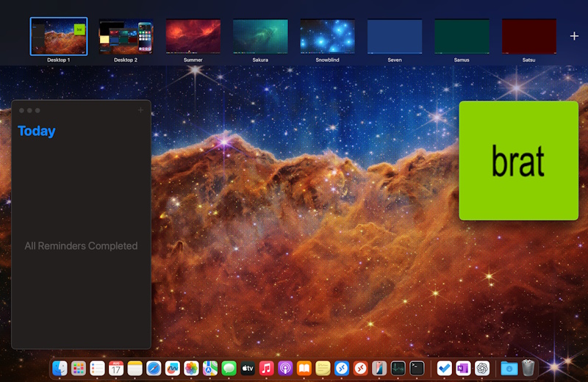Open Messages in the dock
This screenshot has height=382, width=588.
coord(229,369)
